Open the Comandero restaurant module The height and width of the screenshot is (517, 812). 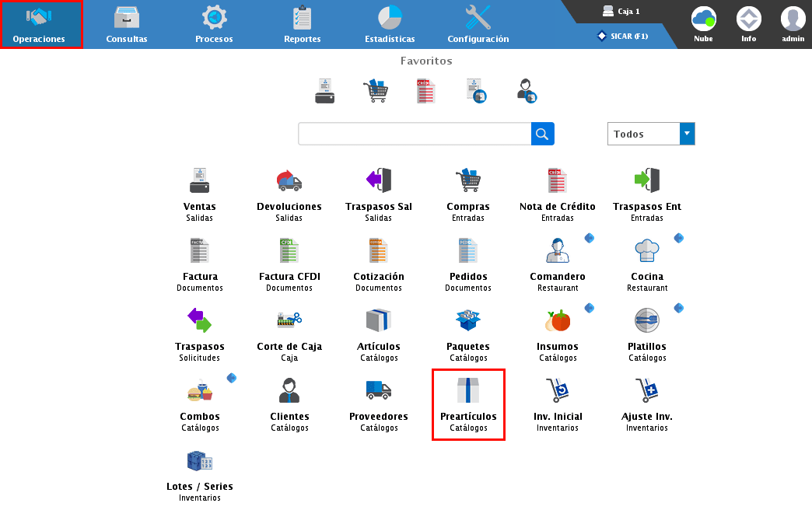click(557, 252)
